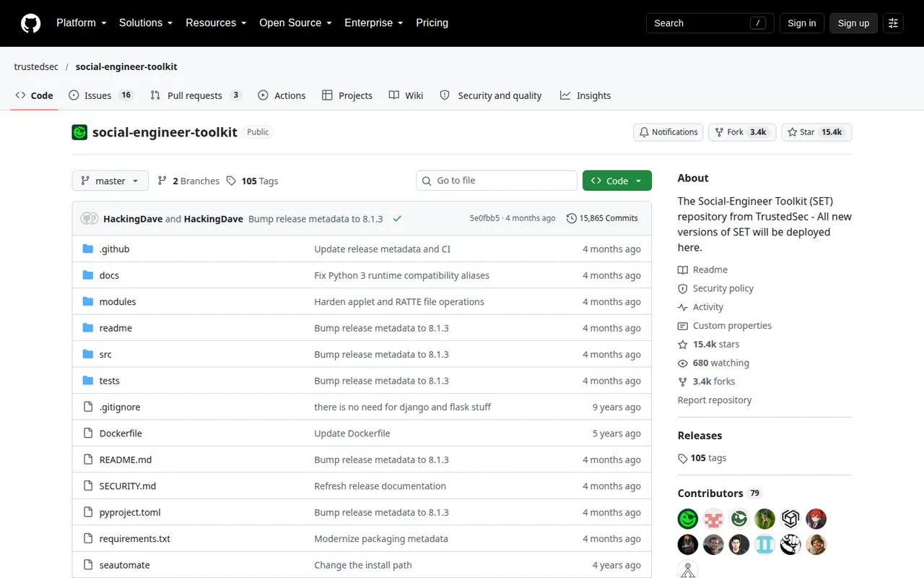The width and height of the screenshot is (924, 578).
Task: Open 15,865 Commits history
Action: click(602, 218)
